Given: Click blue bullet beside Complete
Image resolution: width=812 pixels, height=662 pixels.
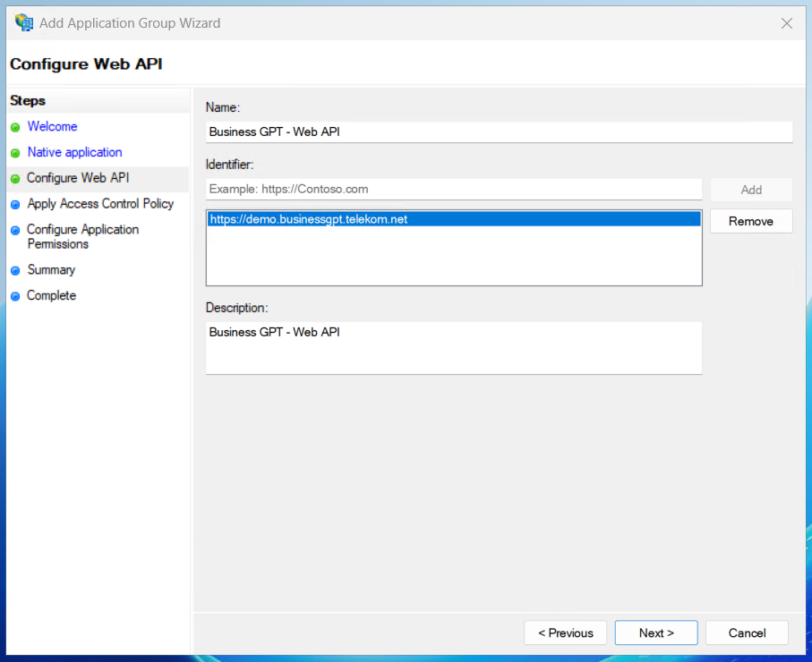Looking at the screenshot, I should (15, 296).
